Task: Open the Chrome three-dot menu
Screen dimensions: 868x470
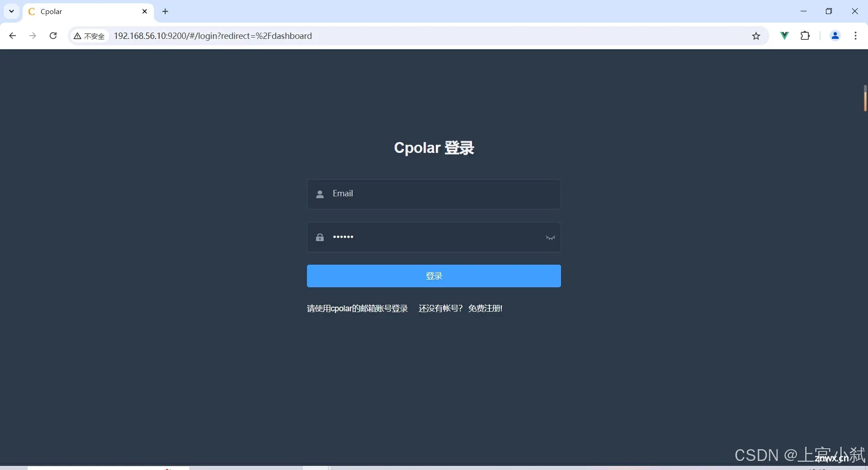Action: tap(856, 35)
